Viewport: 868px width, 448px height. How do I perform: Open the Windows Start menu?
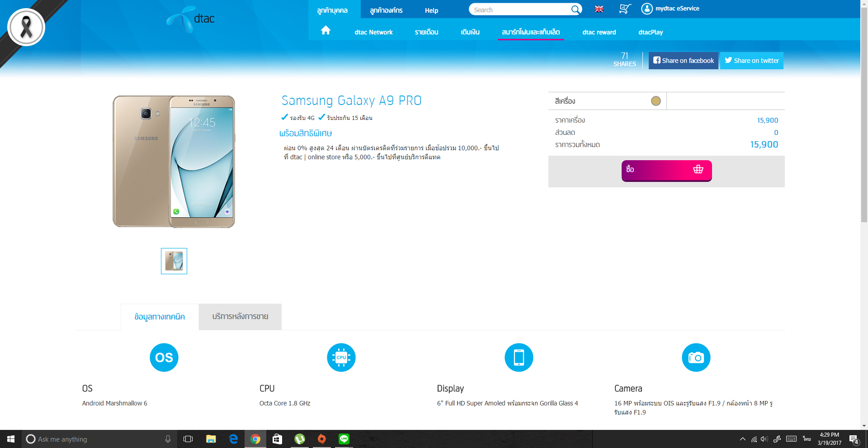11,439
